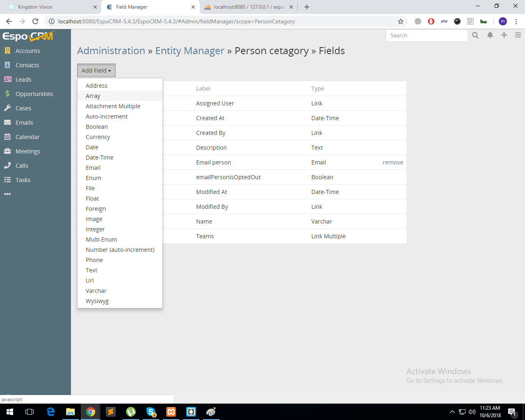
Task: Collapse the Add Field dropdown
Action: [x=96, y=71]
